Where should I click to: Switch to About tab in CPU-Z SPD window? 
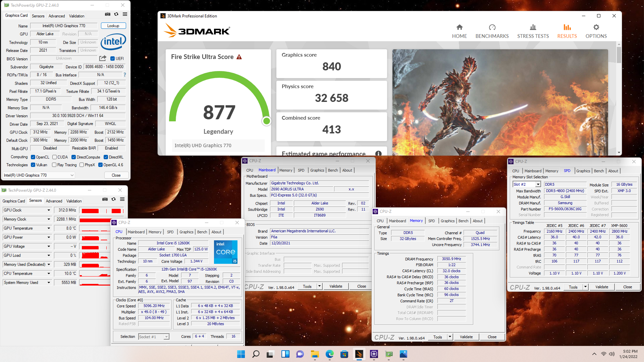click(613, 171)
